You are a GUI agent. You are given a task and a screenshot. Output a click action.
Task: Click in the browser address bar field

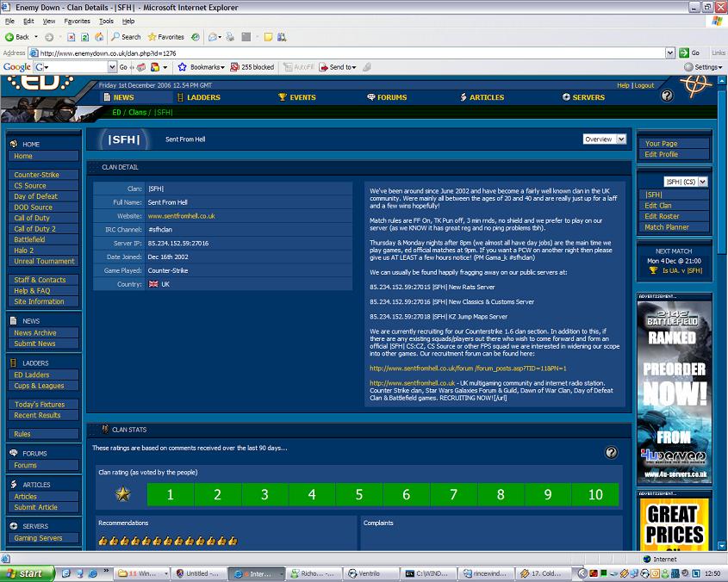point(347,53)
